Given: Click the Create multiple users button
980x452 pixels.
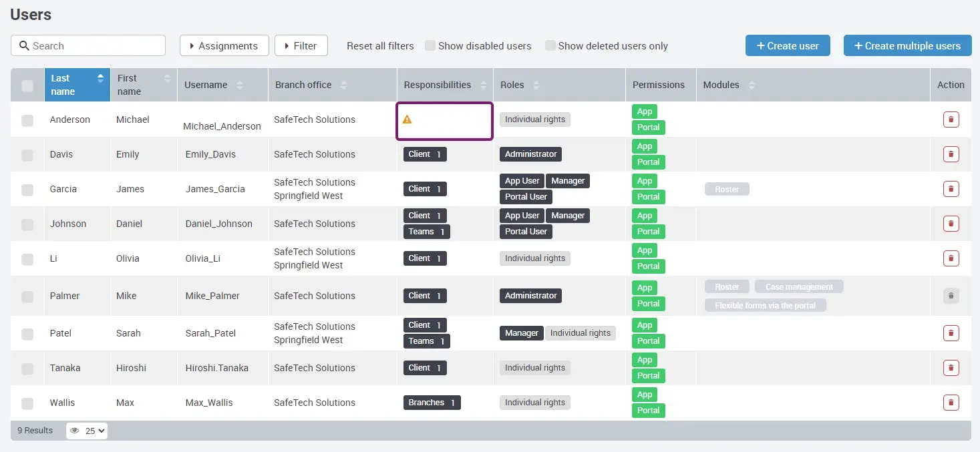Looking at the screenshot, I should pyautogui.click(x=907, y=45).
